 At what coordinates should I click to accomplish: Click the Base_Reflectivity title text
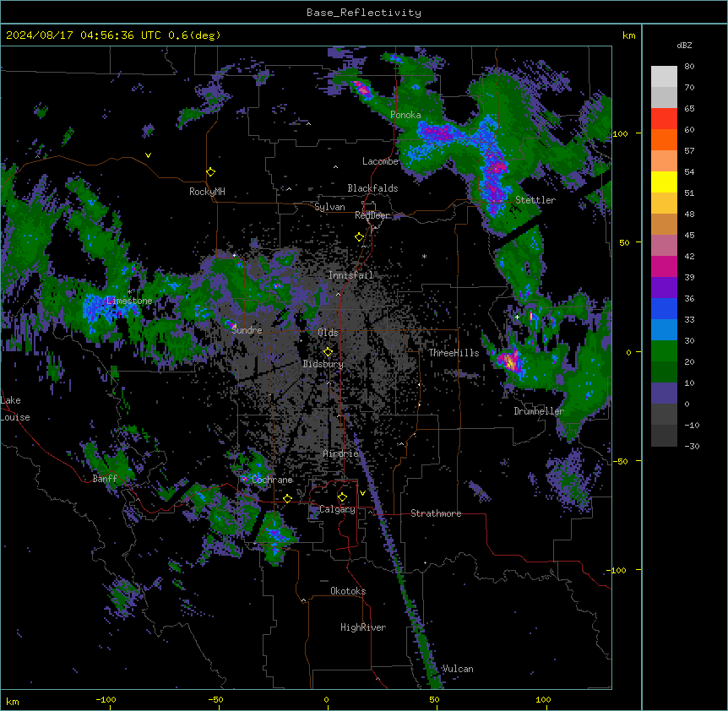tap(364, 13)
